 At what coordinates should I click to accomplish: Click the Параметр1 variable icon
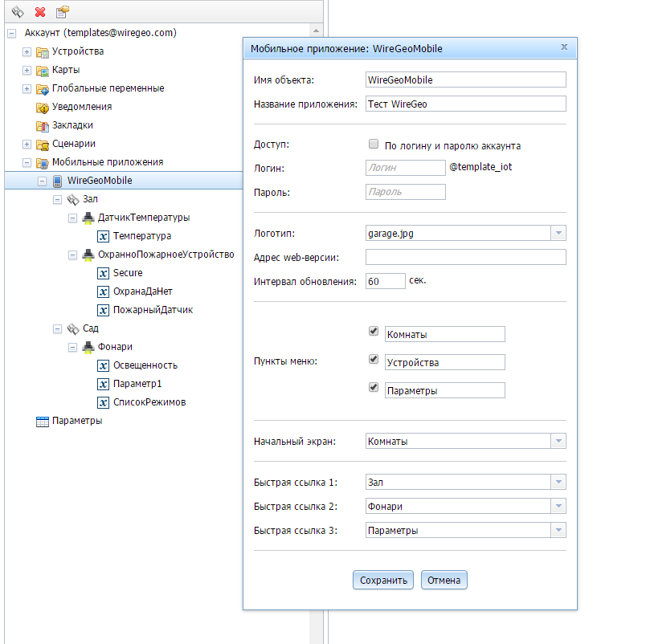(103, 384)
